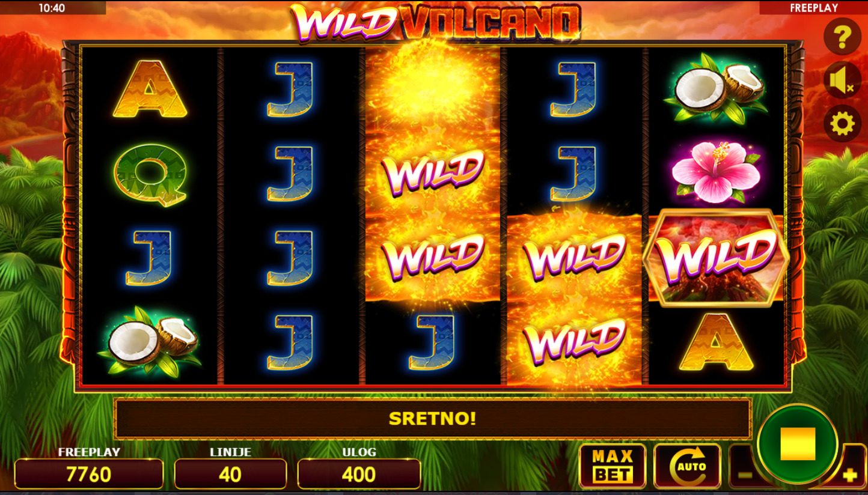Increase bet with the plus button

click(849, 475)
